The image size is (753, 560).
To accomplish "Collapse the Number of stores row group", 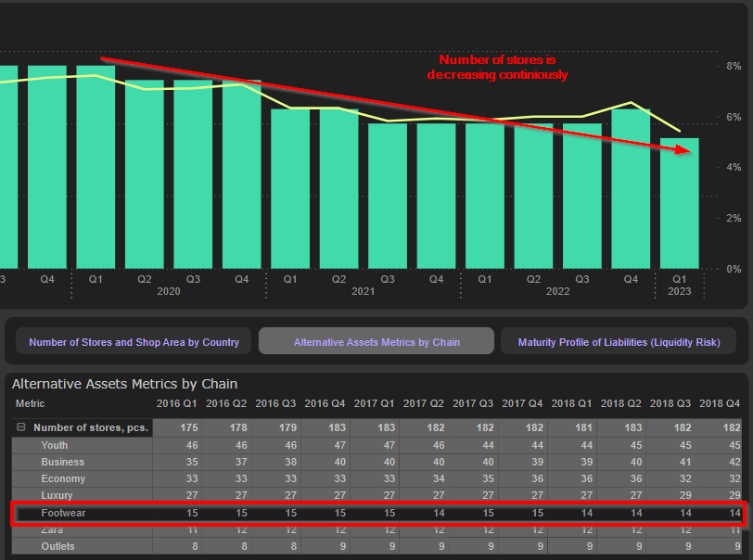I will (x=20, y=428).
